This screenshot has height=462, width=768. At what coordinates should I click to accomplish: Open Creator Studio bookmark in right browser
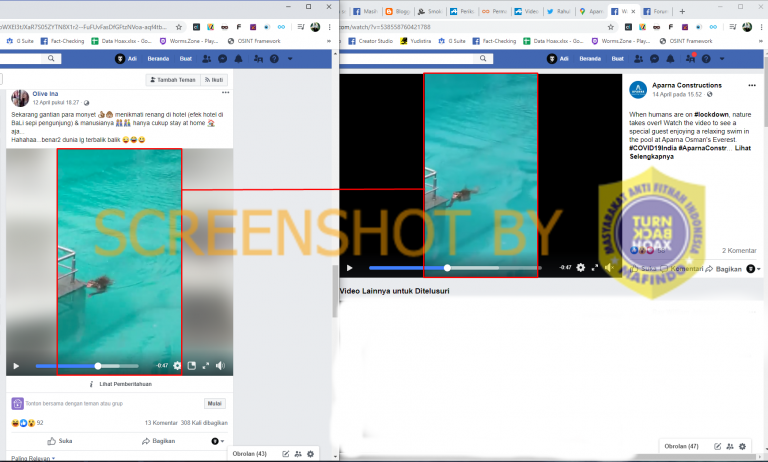(370, 41)
